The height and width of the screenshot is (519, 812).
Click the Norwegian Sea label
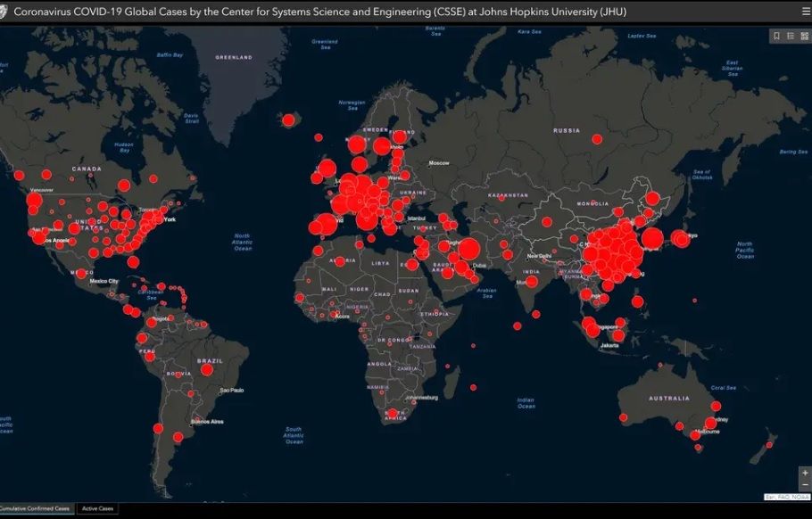[x=352, y=105]
